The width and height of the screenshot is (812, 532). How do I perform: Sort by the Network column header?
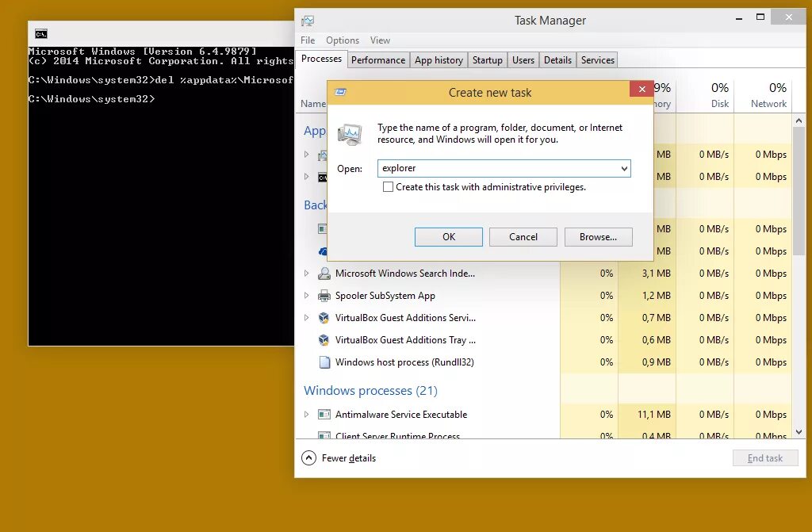tap(764, 95)
